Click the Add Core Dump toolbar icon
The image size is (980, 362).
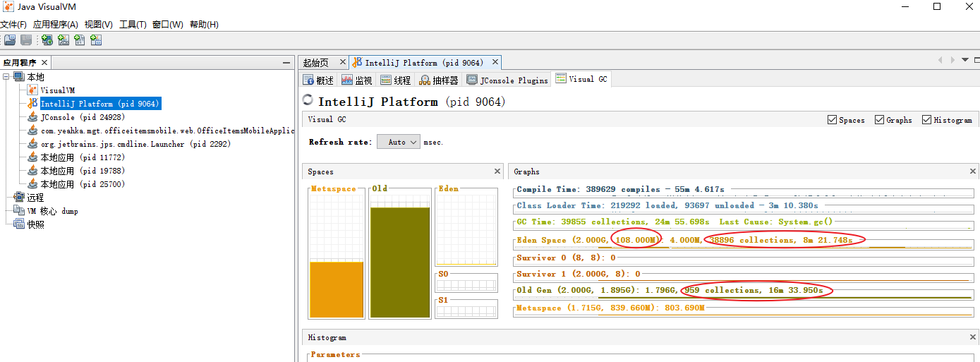80,40
